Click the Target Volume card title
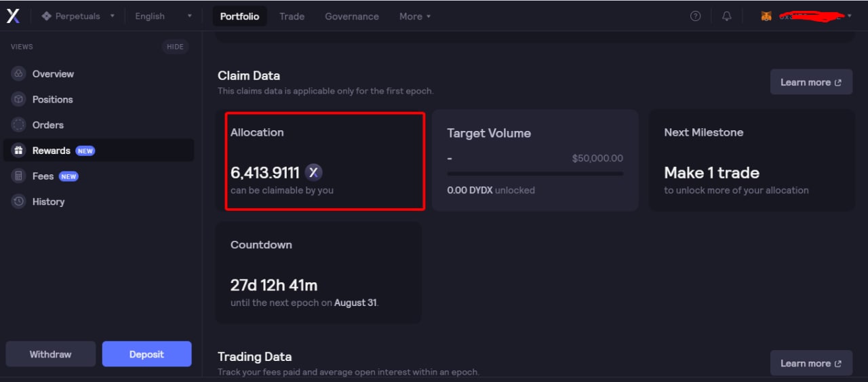The height and width of the screenshot is (382, 868). [x=489, y=133]
